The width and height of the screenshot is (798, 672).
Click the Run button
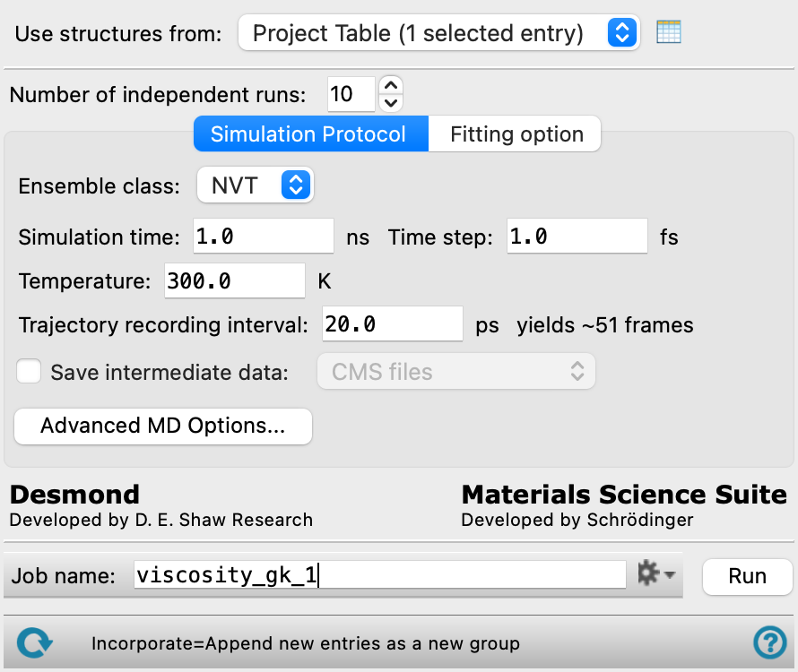[x=747, y=576]
